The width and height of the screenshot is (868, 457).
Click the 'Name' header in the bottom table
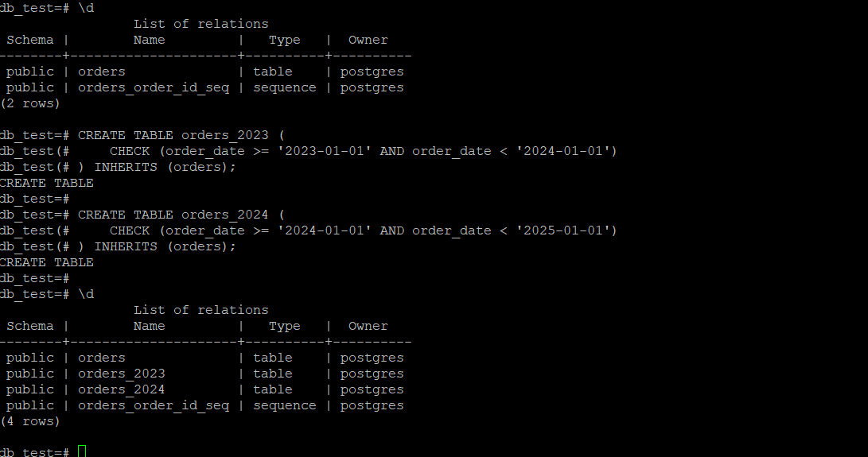coord(149,326)
